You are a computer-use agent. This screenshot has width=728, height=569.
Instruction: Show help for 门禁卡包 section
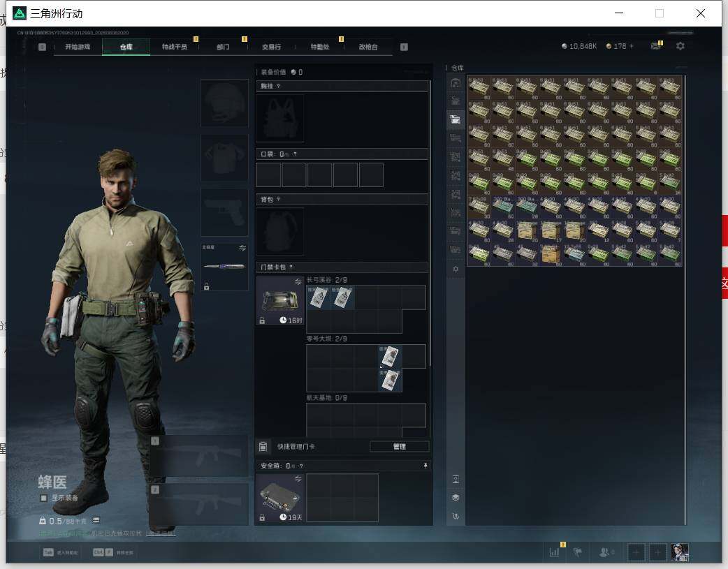point(291,267)
